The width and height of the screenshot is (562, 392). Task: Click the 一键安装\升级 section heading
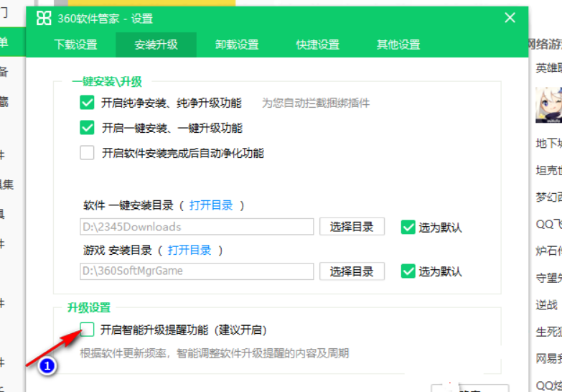[107, 82]
